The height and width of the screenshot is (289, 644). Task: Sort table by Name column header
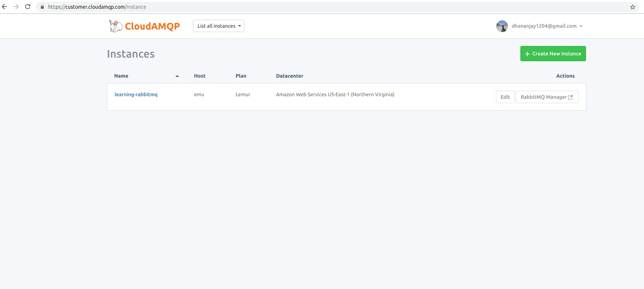click(121, 76)
